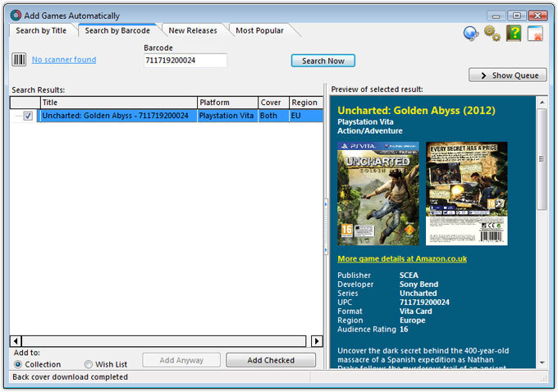Click the Vita Card format value
This screenshot has width=558, height=392.
[x=416, y=312]
